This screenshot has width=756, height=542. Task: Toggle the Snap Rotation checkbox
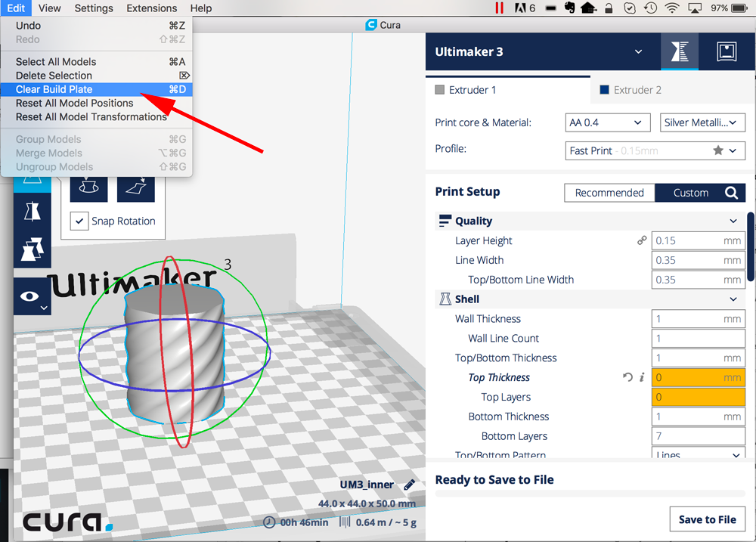click(79, 221)
